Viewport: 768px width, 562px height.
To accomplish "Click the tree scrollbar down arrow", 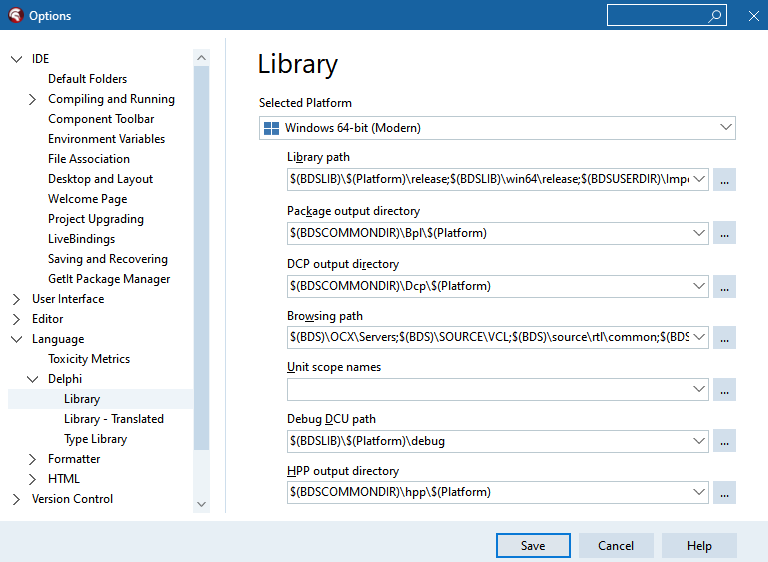I will tap(201, 504).
